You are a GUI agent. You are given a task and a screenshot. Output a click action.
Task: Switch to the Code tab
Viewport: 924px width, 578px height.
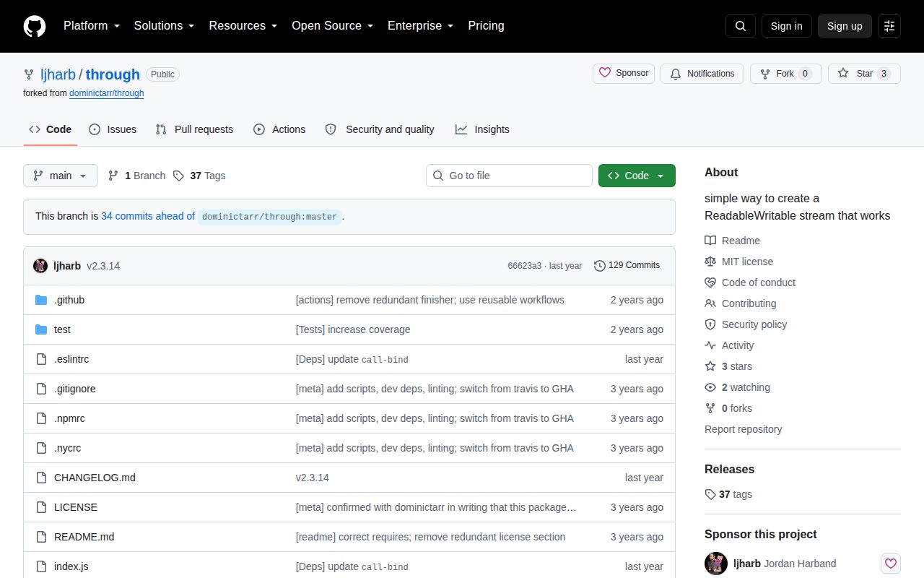pyautogui.click(x=51, y=129)
